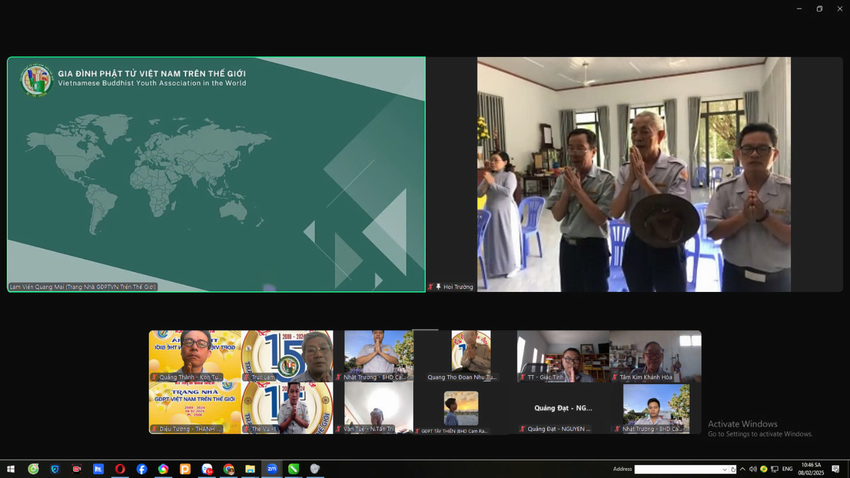The image size is (850, 478).
Task: Open the gray round taskbar icon
Action: 315,469
